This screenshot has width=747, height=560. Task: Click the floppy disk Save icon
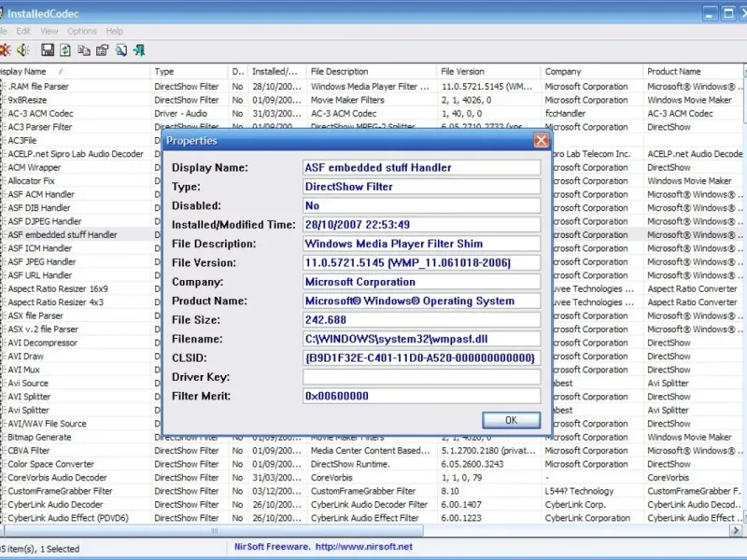click(48, 49)
